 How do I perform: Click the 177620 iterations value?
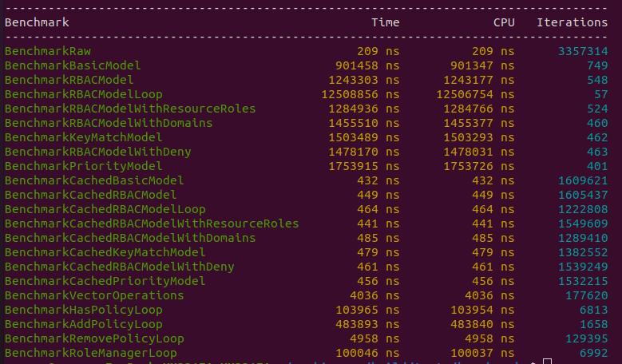click(587, 295)
